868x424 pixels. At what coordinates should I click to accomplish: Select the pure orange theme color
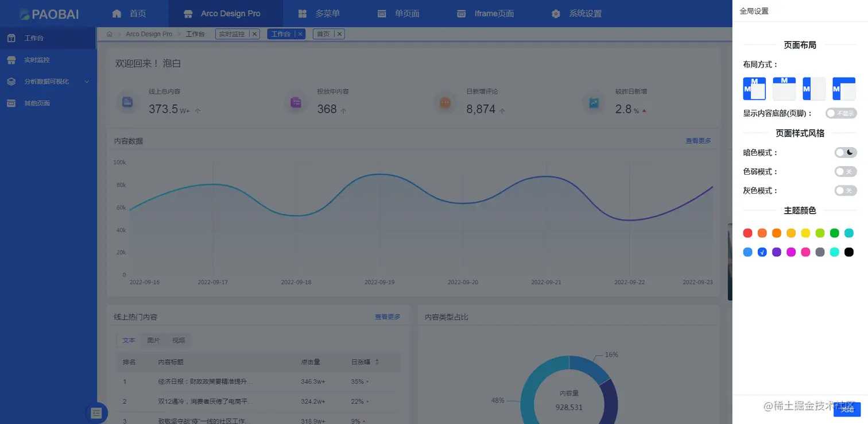(777, 233)
